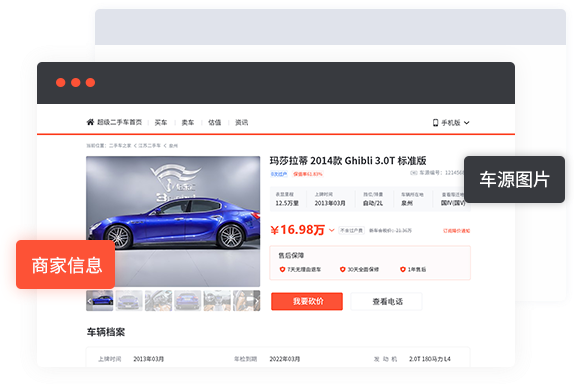Select the second thumbnail showing car front
Screen dimensions: 575x388
coord(129,301)
